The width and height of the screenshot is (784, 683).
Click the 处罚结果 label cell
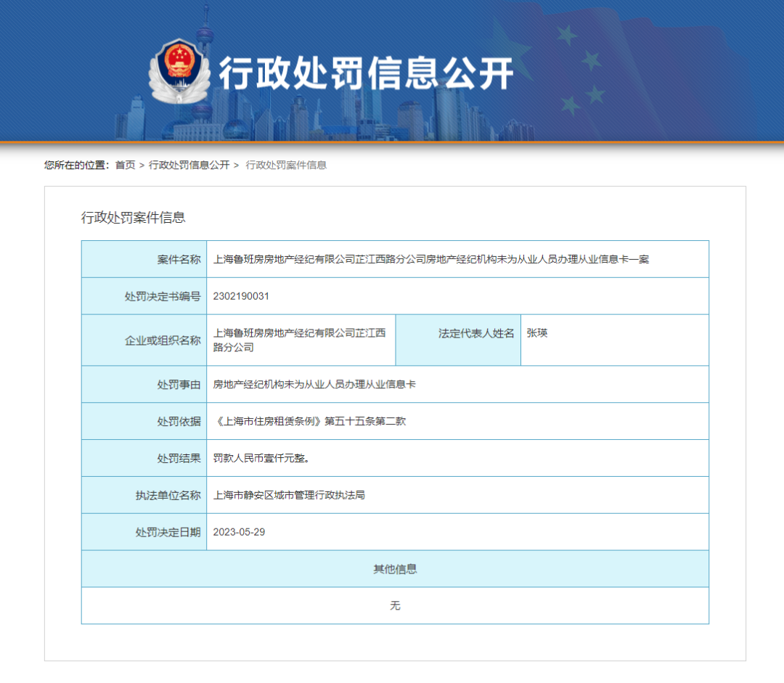click(x=144, y=458)
